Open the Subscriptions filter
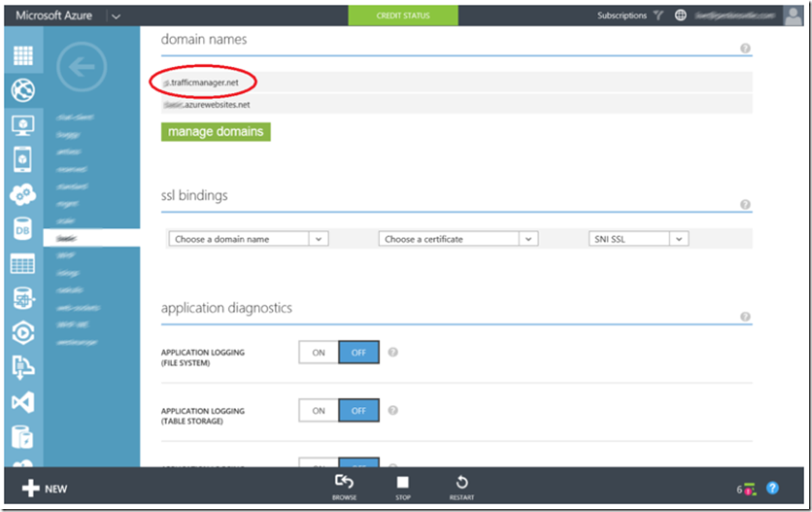This screenshot has height=512, width=812. coord(629,15)
